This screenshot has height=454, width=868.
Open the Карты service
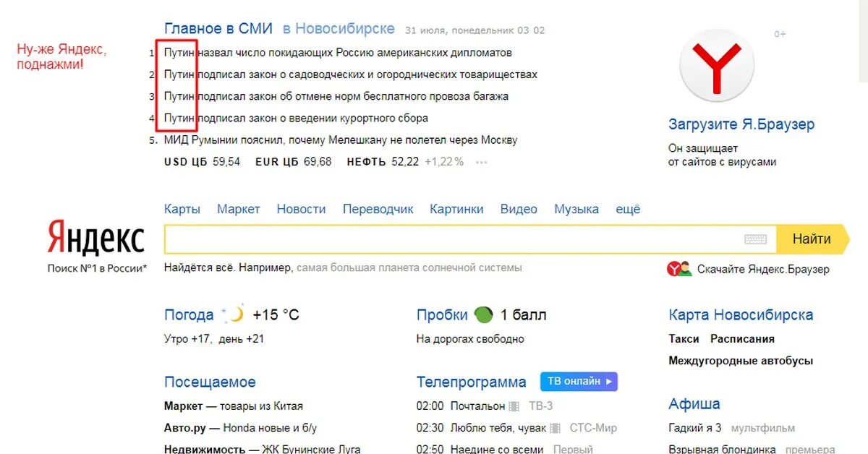(182, 209)
